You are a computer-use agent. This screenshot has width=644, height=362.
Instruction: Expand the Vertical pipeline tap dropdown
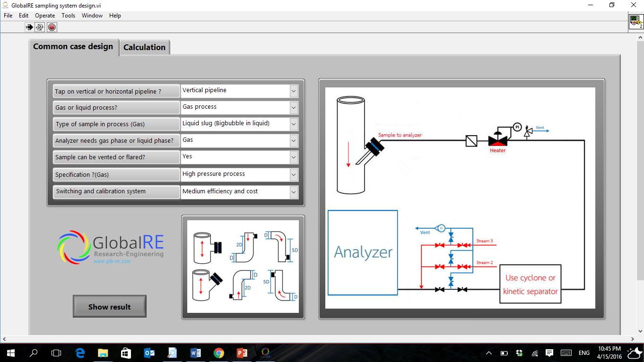(294, 91)
